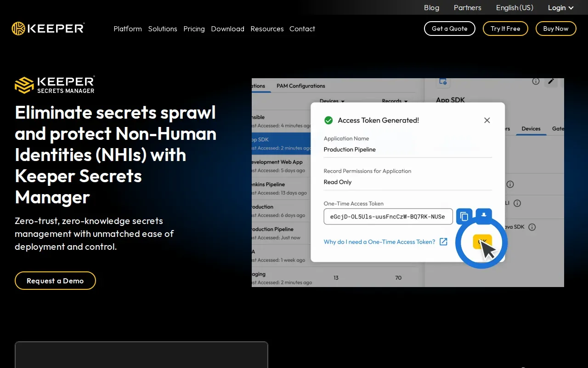Click the edit pencil icon
Screen dimensions: 588x368
[551, 81]
